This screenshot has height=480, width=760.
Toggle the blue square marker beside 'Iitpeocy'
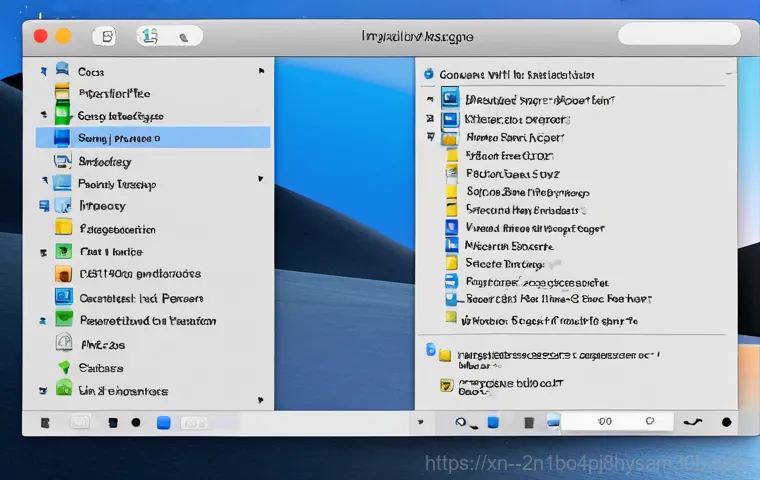44,206
